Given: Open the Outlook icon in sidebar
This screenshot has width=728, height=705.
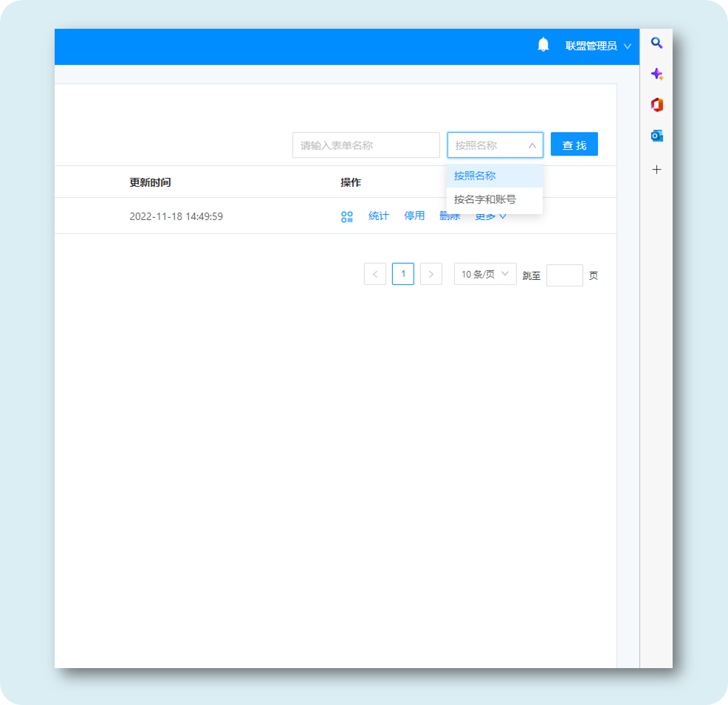Looking at the screenshot, I should pos(656,136).
